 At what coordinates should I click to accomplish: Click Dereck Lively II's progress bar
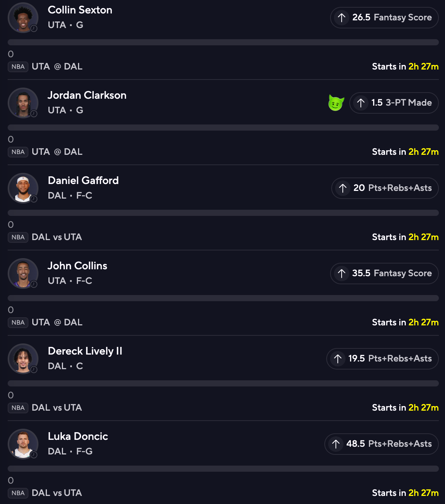click(223, 383)
